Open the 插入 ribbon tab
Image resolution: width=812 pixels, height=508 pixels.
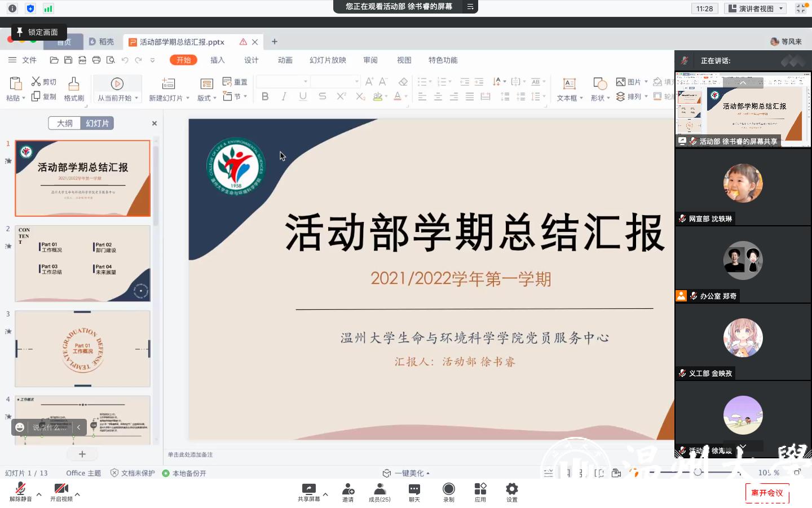tap(218, 60)
